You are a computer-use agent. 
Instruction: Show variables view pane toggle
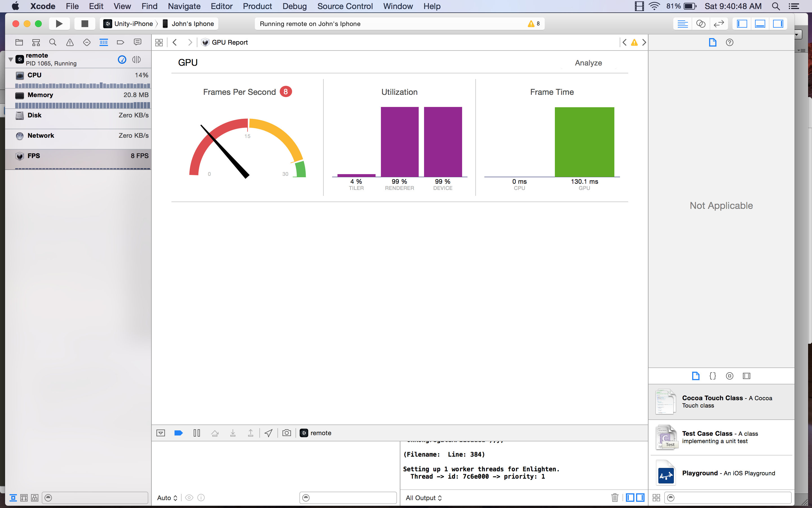click(x=630, y=498)
